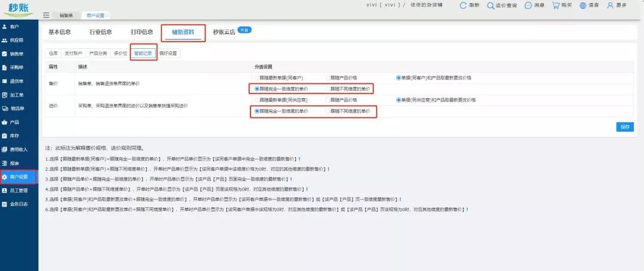Switch to the 打印信息 tab
The width and height of the screenshot is (644, 271).
pos(142,32)
